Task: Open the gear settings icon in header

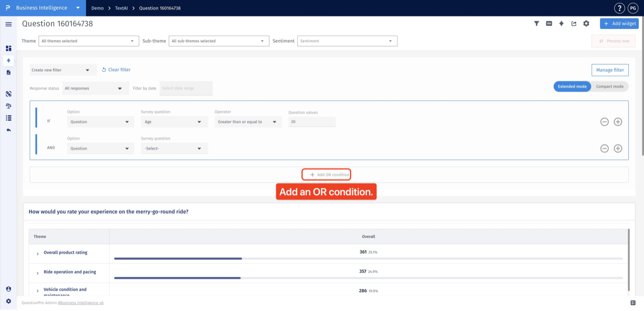Action: 586,24
